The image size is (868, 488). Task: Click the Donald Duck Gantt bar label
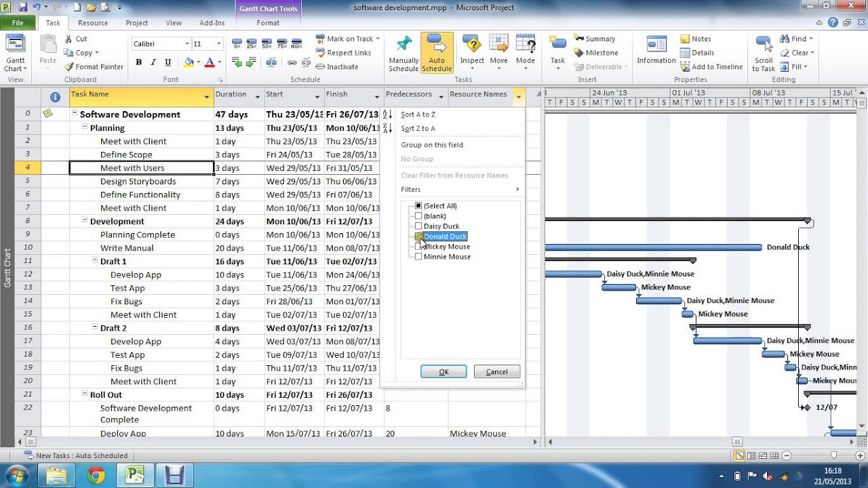tap(788, 247)
